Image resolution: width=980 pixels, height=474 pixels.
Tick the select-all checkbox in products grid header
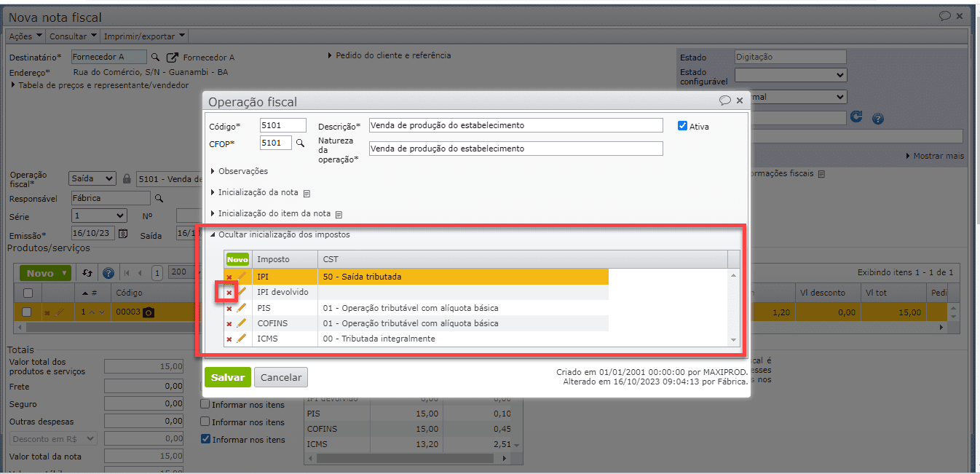point(28,293)
